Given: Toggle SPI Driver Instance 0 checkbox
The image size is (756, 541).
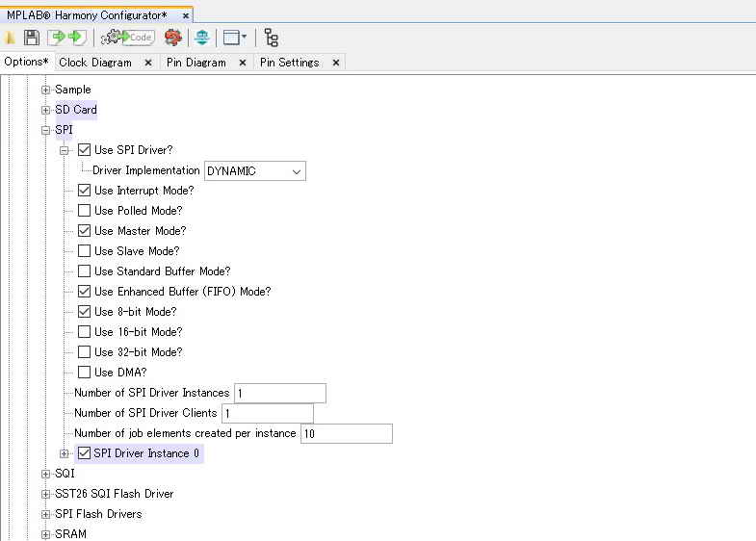Looking at the screenshot, I should (84, 453).
